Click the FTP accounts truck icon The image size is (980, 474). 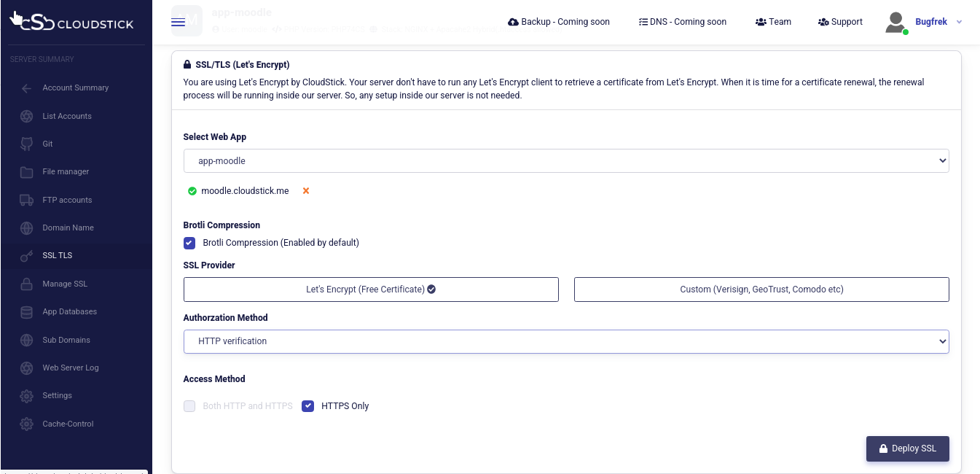tap(27, 200)
